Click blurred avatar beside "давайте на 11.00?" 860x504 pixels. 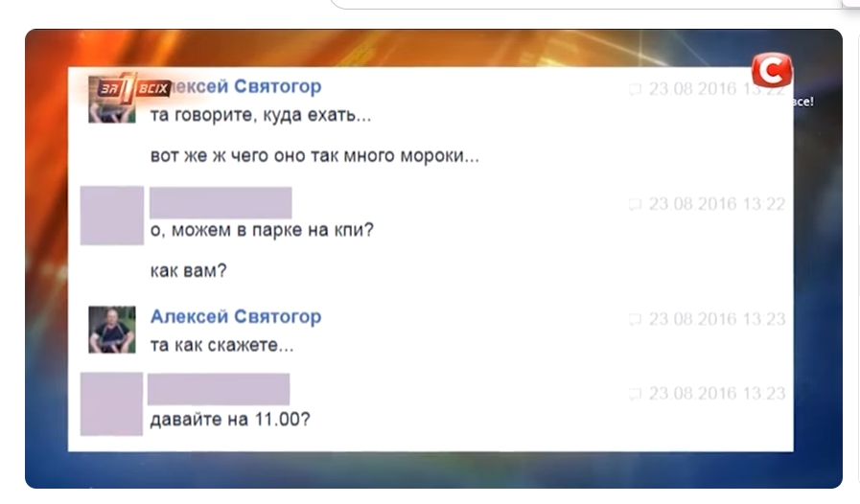[111, 404]
